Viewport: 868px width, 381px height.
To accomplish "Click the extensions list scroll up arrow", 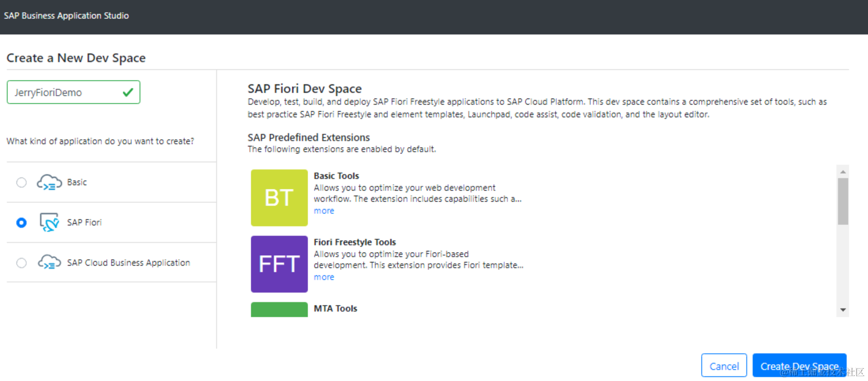I will [x=843, y=172].
